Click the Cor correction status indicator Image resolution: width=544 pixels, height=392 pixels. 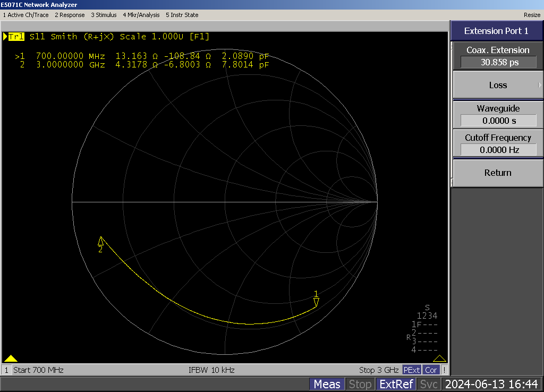pyautogui.click(x=431, y=370)
